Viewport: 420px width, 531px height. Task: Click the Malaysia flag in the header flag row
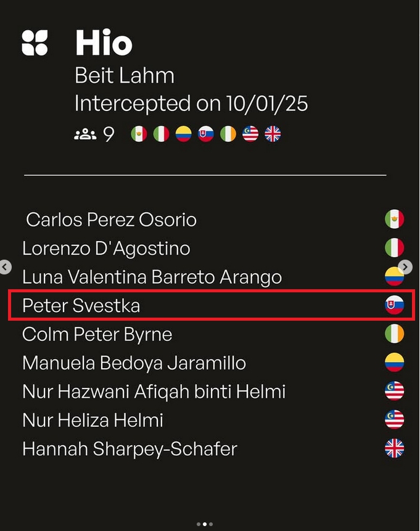[x=250, y=134]
